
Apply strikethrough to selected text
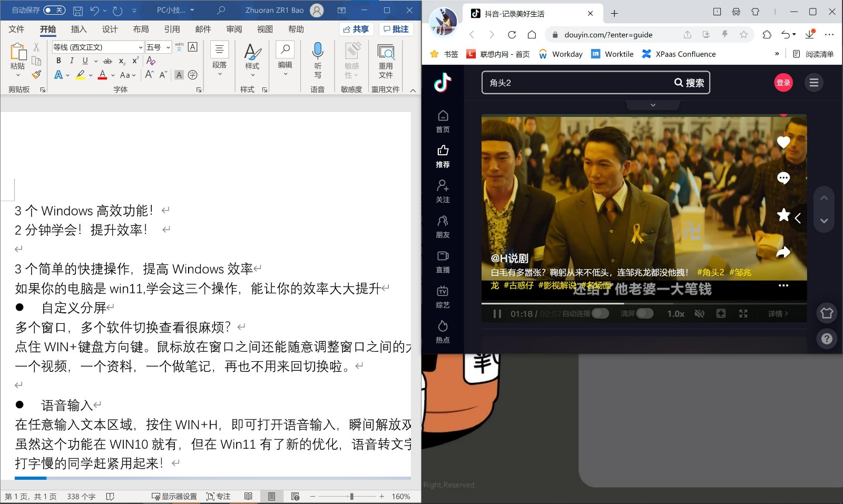[107, 61]
